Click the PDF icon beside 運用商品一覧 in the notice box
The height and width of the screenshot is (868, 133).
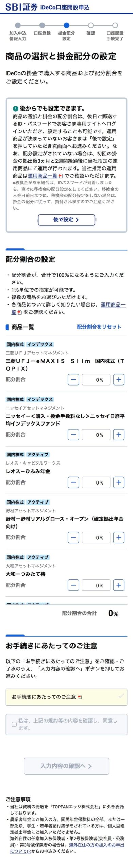(x=61, y=176)
